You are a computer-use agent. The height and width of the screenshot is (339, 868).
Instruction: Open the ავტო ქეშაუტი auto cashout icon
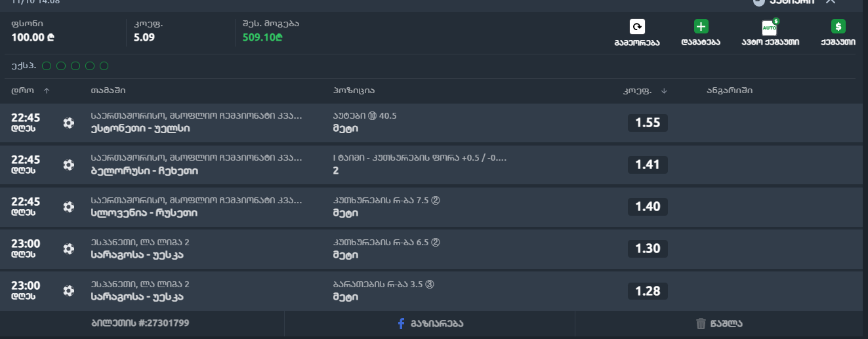[x=770, y=28]
